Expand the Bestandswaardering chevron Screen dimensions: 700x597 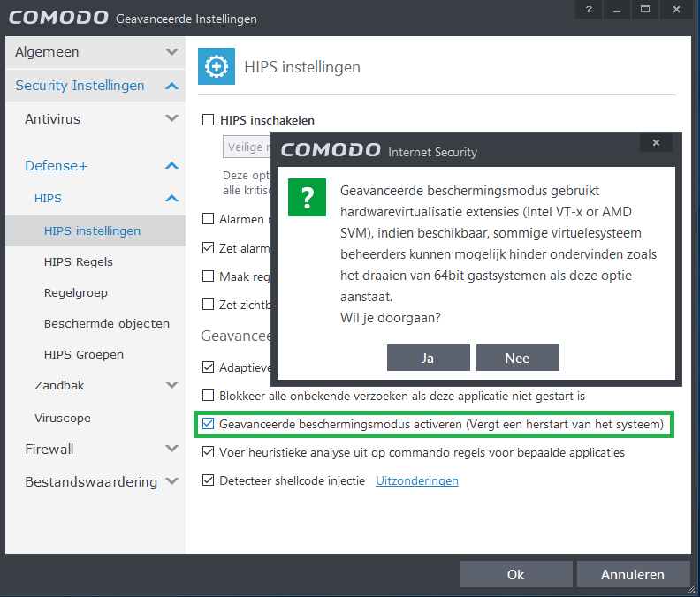click(x=171, y=481)
